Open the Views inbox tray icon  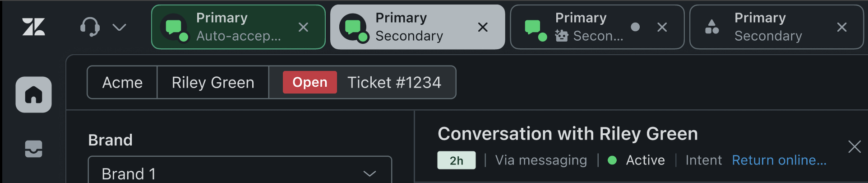pyautogui.click(x=34, y=149)
